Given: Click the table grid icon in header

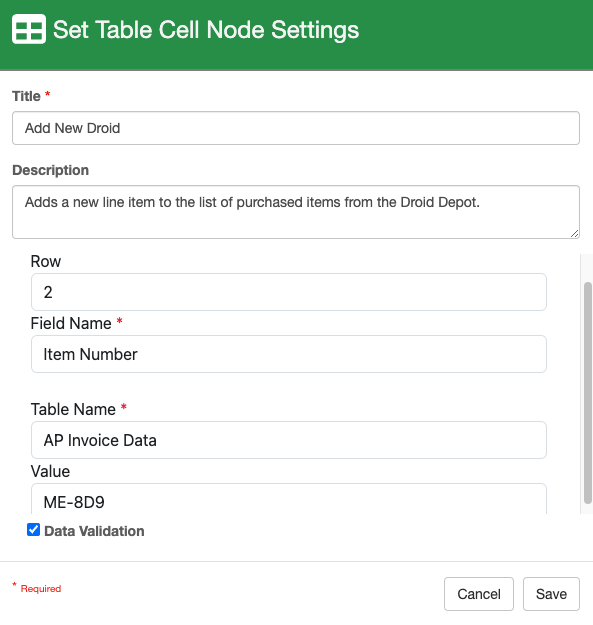Looking at the screenshot, I should pyautogui.click(x=29, y=29).
